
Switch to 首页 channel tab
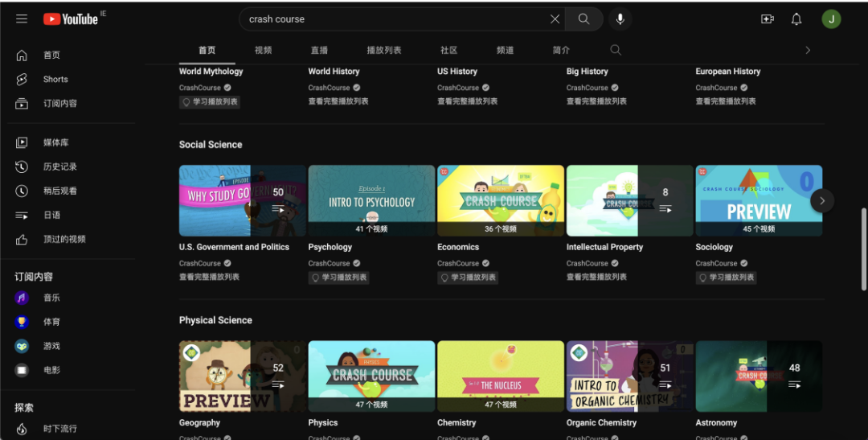pyautogui.click(x=207, y=50)
